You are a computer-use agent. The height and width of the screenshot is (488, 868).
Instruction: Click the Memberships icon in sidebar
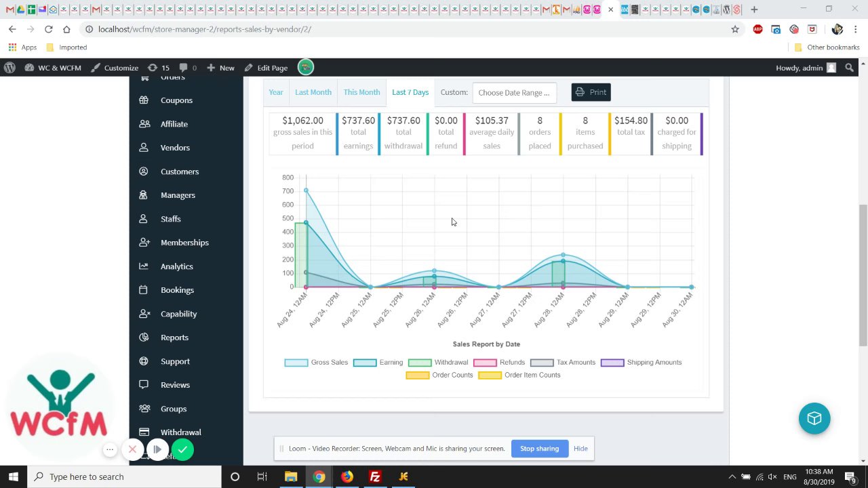tap(144, 243)
